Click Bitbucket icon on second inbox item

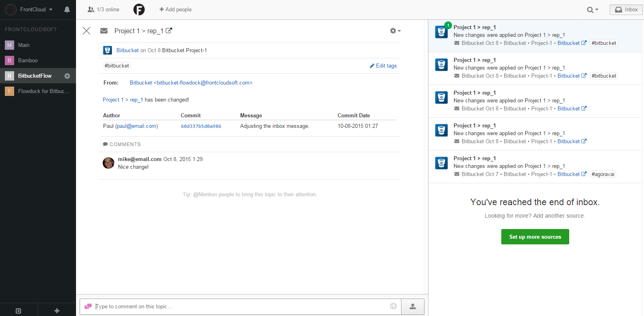pyautogui.click(x=441, y=65)
